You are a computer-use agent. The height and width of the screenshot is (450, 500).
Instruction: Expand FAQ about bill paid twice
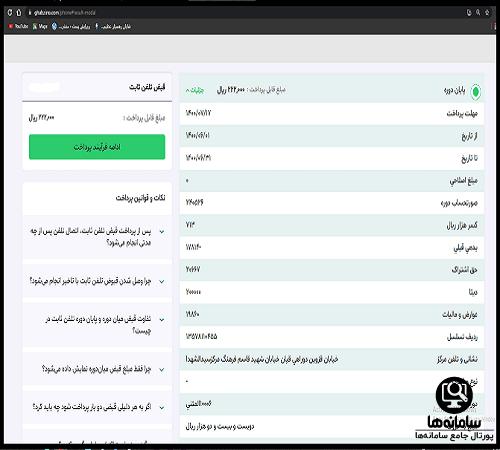pyautogui.click(x=97, y=407)
